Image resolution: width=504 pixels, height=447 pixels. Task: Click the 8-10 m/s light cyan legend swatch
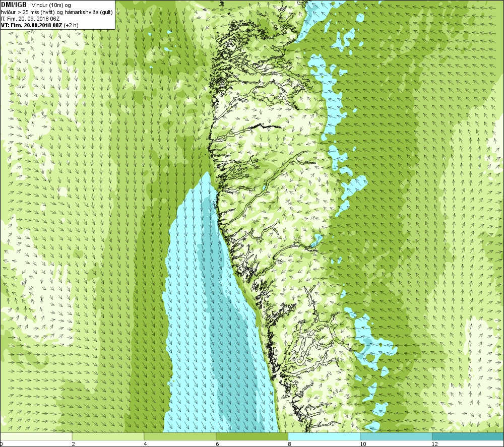(x=324, y=436)
